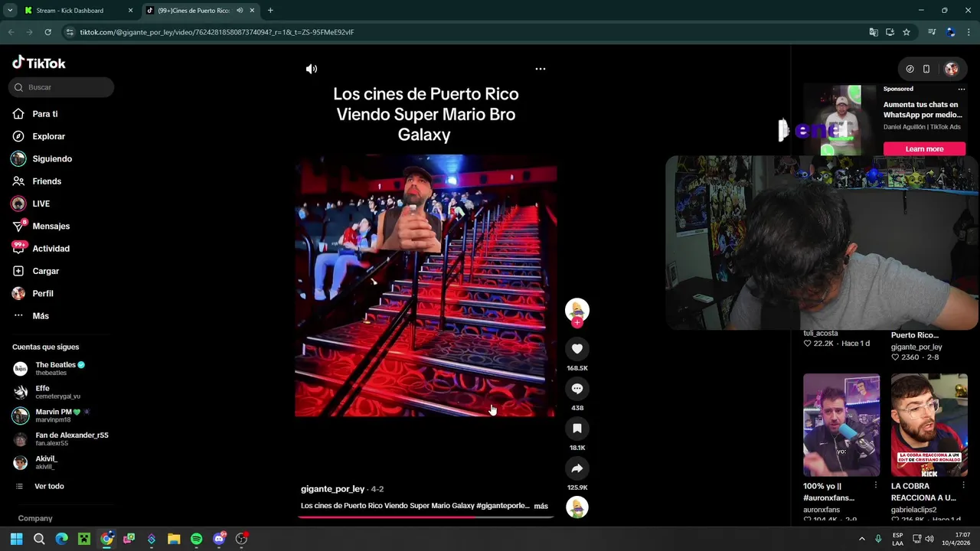The width and height of the screenshot is (980, 551).
Task: Open File Explorer from the taskbar
Action: point(174,539)
